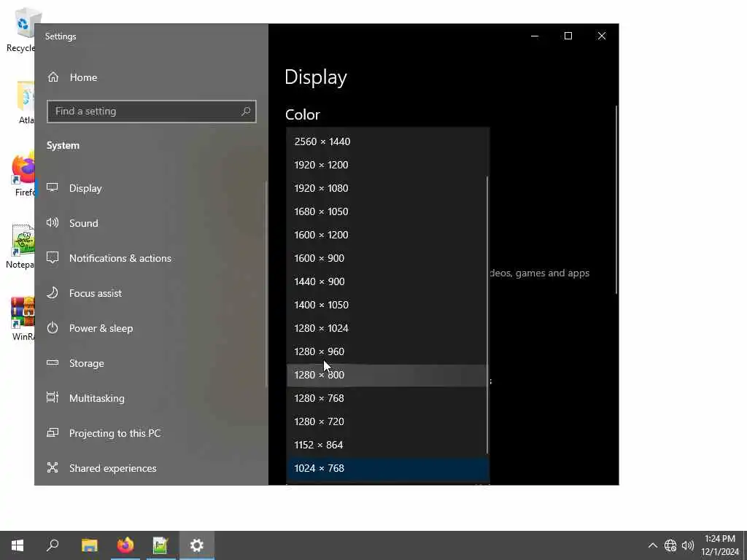Image resolution: width=747 pixels, height=560 pixels.
Task: Open Notepad++ from the taskbar
Action: click(160, 545)
